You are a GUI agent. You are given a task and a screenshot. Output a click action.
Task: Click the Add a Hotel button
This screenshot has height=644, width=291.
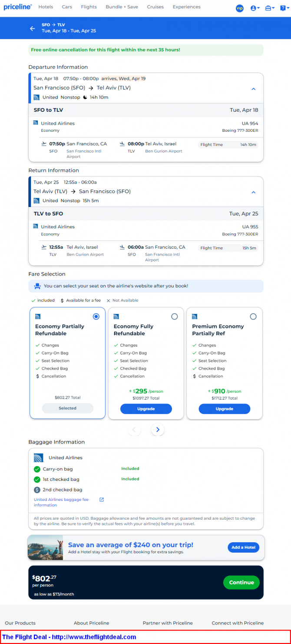(x=243, y=547)
